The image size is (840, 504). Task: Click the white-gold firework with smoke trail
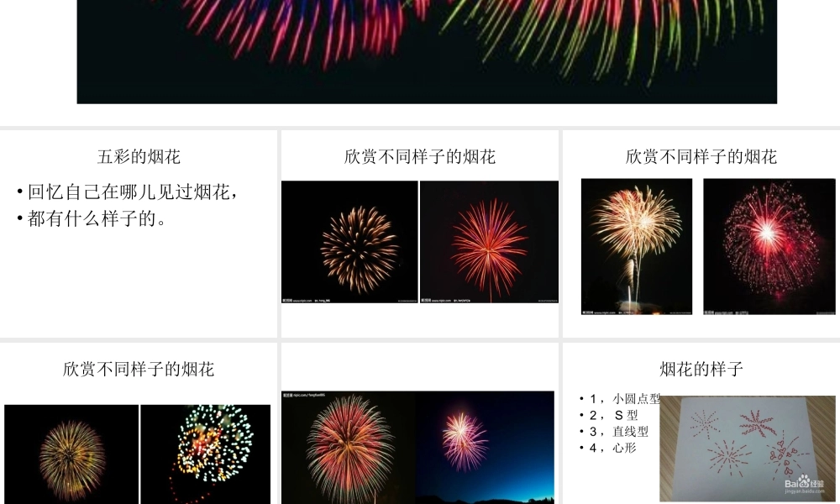coord(637,246)
